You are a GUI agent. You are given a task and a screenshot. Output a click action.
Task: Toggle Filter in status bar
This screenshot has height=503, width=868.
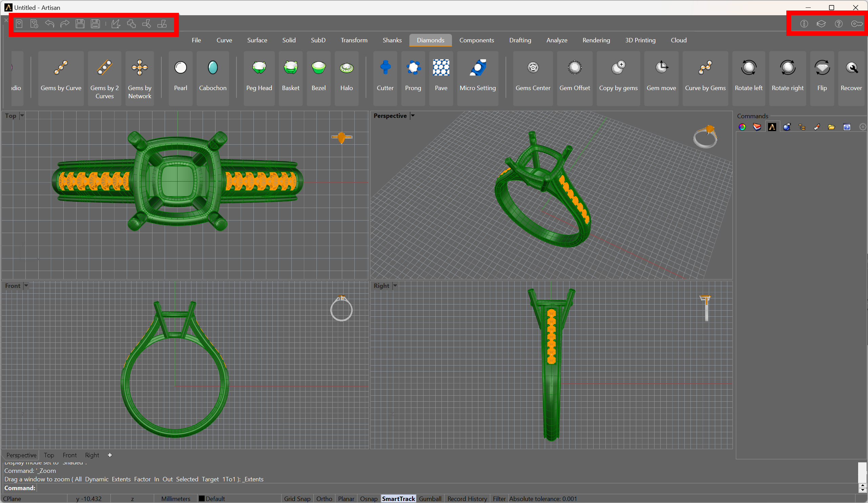499,499
